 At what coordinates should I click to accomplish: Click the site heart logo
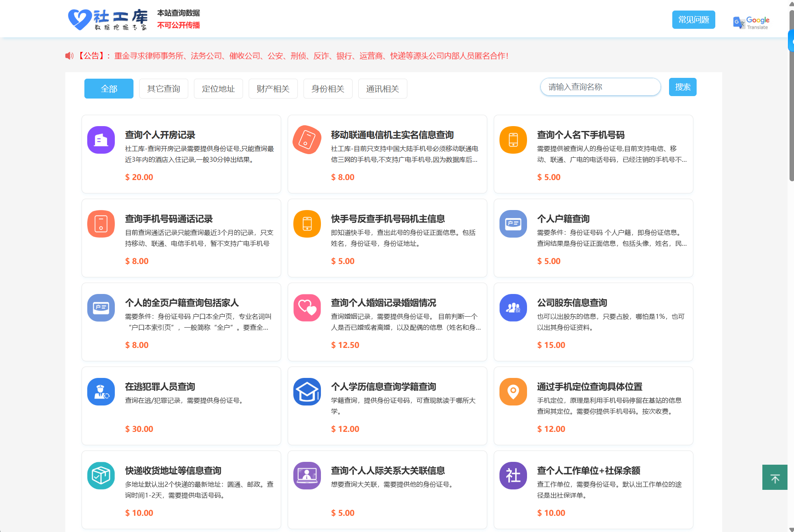click(x=80, y=19)
